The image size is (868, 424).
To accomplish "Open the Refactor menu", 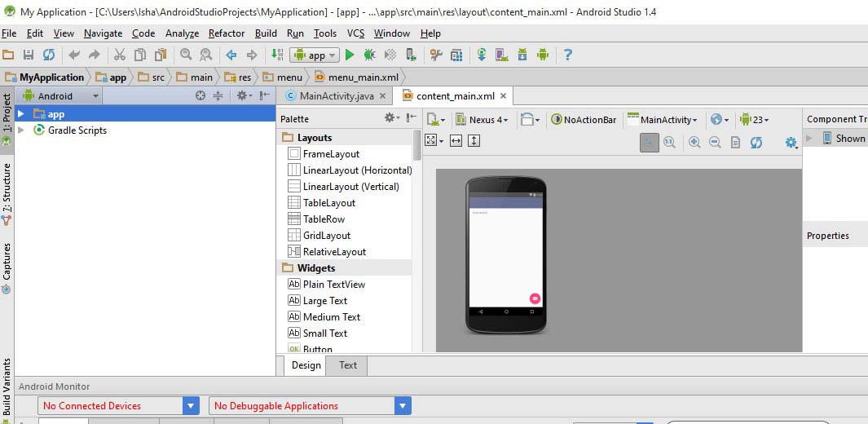I will (x=227, y=33).
